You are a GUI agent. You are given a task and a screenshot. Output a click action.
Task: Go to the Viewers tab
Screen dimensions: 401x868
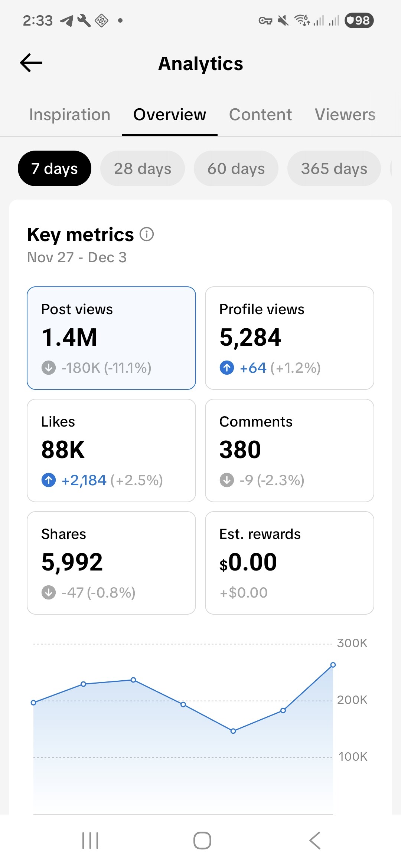click(345, 115)
